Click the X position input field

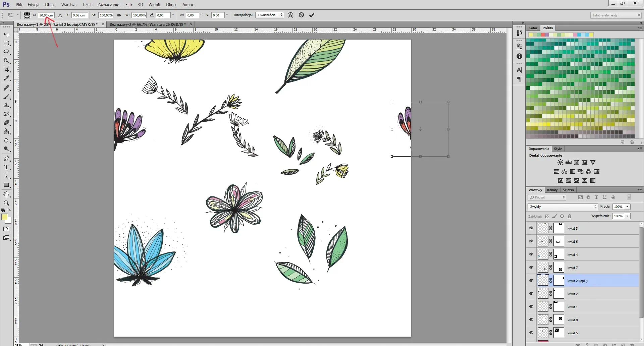pos(46,15)
